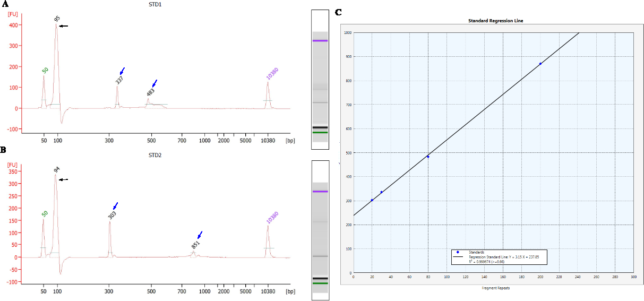Select the blue data point at 200 repeats
This screenshot has width=644, height=301.
coord(540,64)
